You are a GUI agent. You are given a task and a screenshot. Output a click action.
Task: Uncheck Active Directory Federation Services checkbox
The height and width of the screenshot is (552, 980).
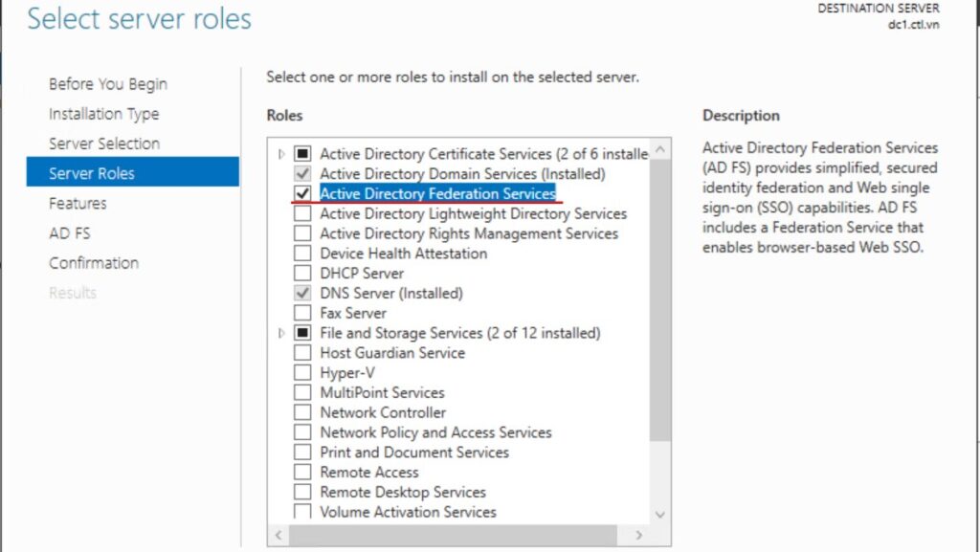[302, 193]
